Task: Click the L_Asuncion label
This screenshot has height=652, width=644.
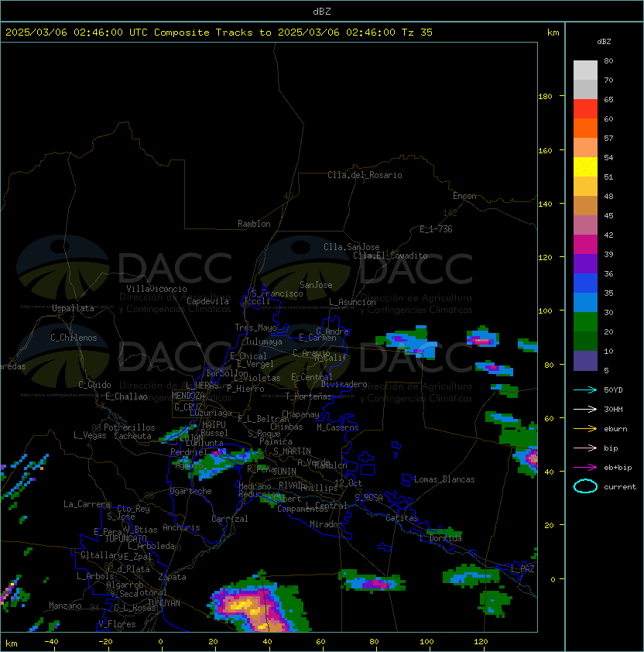Action: (352, 302)
